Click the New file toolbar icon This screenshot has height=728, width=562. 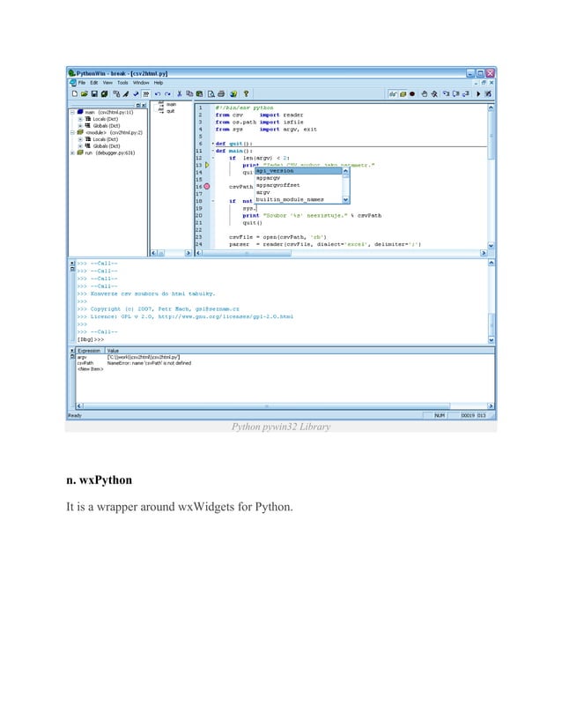click(x=74, y=93)
